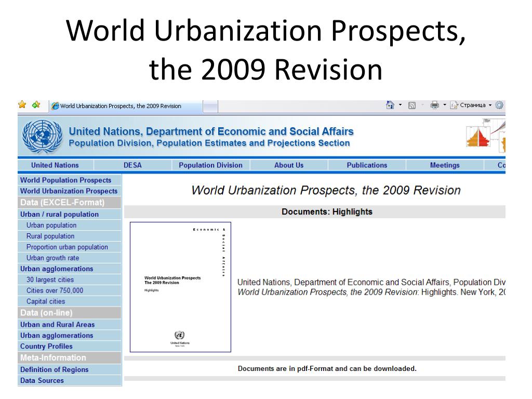Screen dimensions: 532x399
Task: Click the Internet Explorer page icon in tab
Action: (55, 106)
